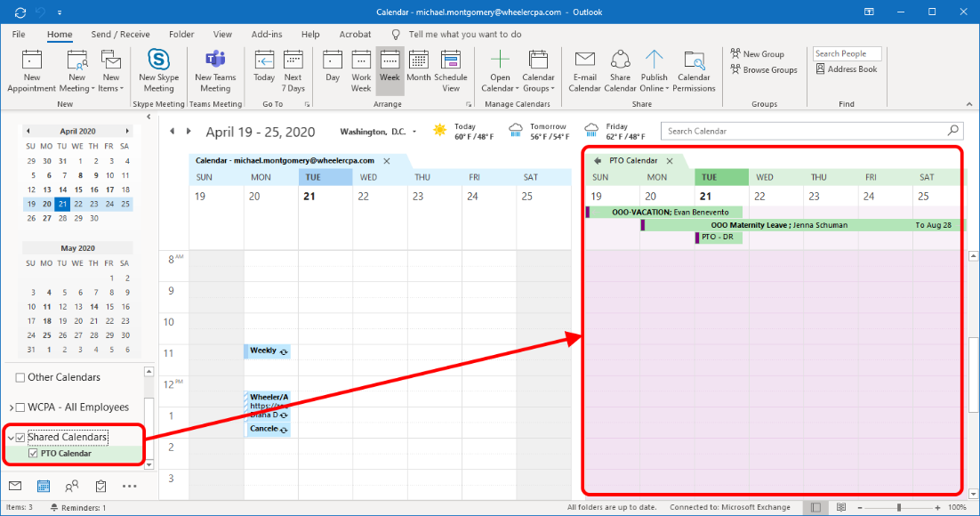Open Arrange group dialog launcher
Screen dimensions: 980x516
click(x=468, y=104)
